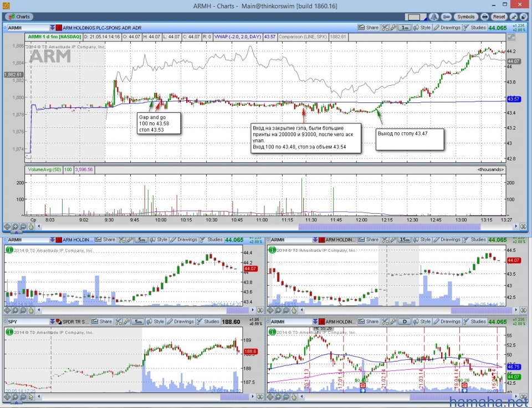Click the earnings event marker near $0.28
The height and width of the screenshot is (408, 532).
(x=464, y=386)
